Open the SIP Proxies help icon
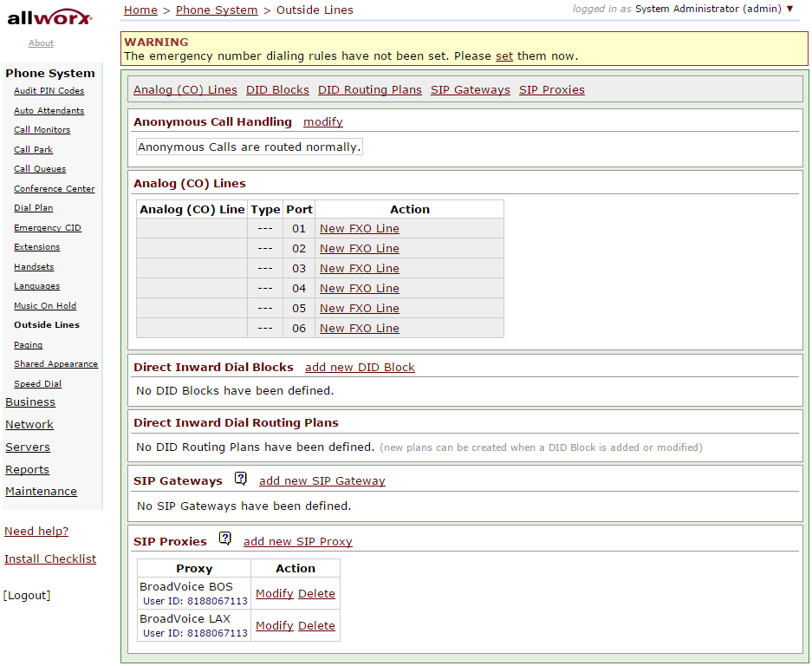Screen dimensions: 812x666 click(225, 538)
